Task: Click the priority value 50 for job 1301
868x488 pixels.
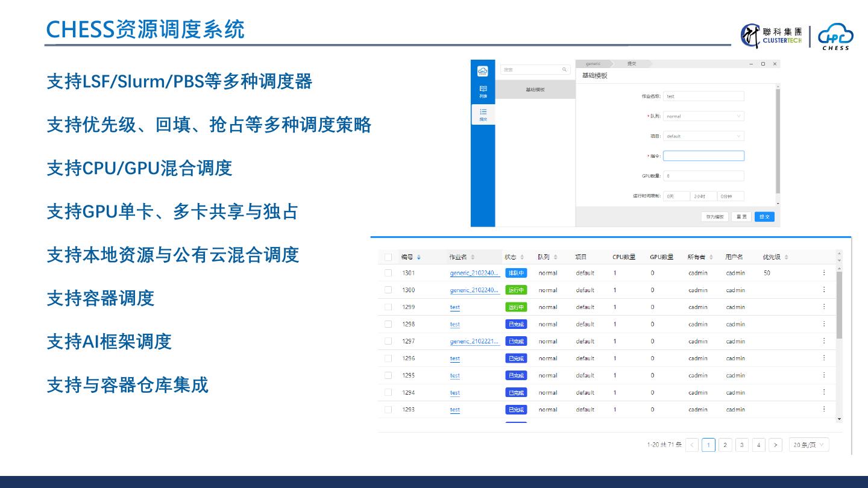Action: (767, 273)
